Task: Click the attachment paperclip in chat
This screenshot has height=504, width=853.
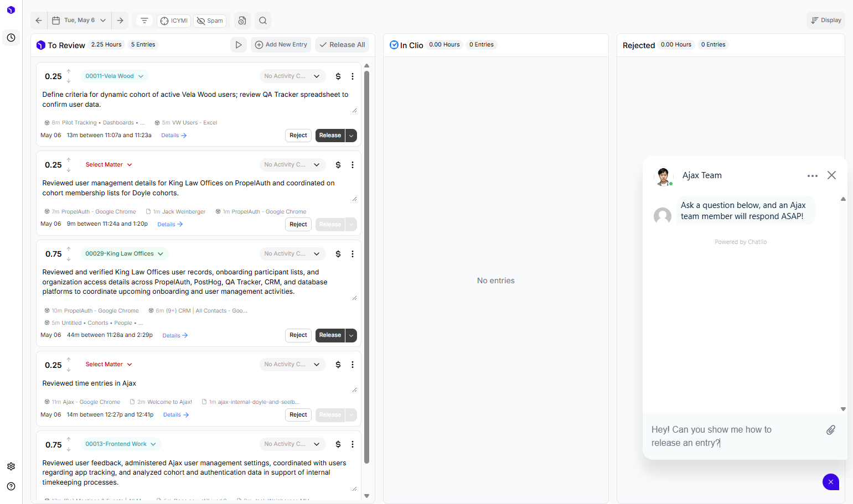Action: [x=831, y=430]
